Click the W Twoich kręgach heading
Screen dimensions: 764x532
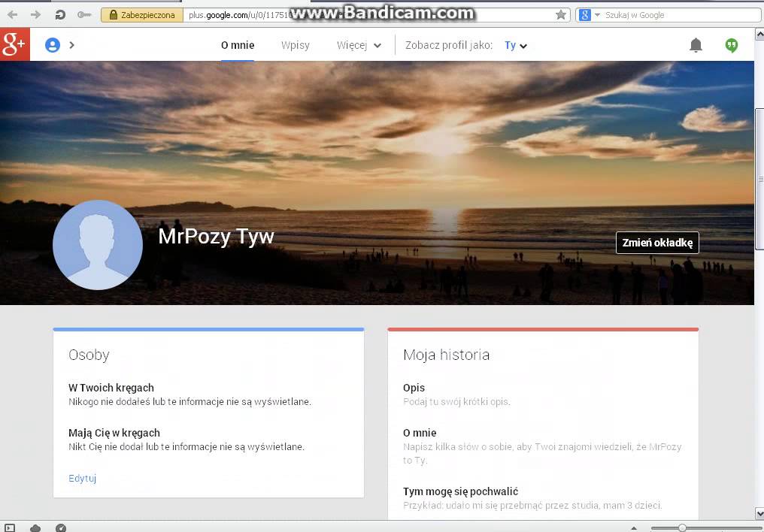[x=111, y=388]
